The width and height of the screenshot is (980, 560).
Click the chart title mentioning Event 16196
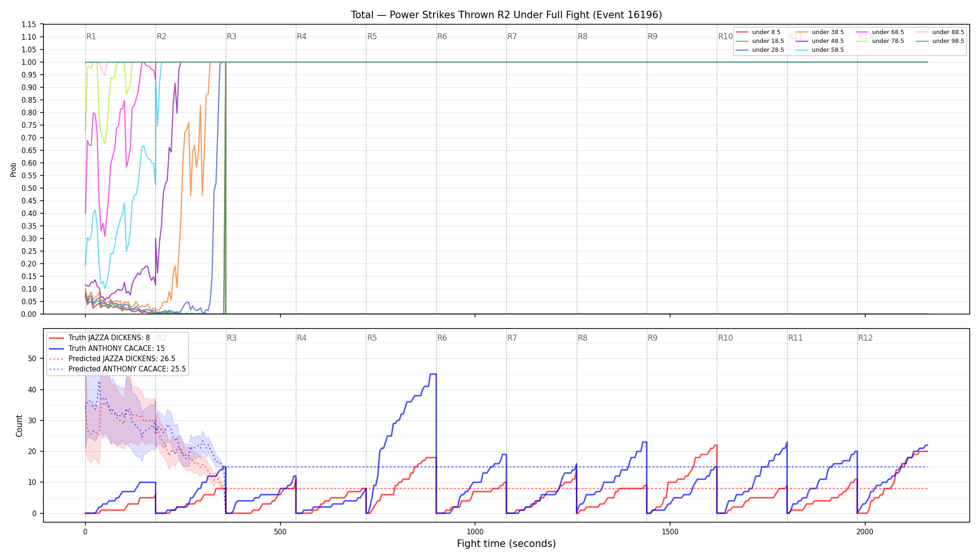(x=506, y=15)
